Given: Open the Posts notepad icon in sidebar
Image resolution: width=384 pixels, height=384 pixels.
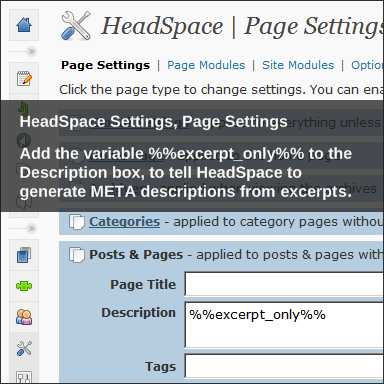Looking at the screenshot, I should click(x=24, y=79).
